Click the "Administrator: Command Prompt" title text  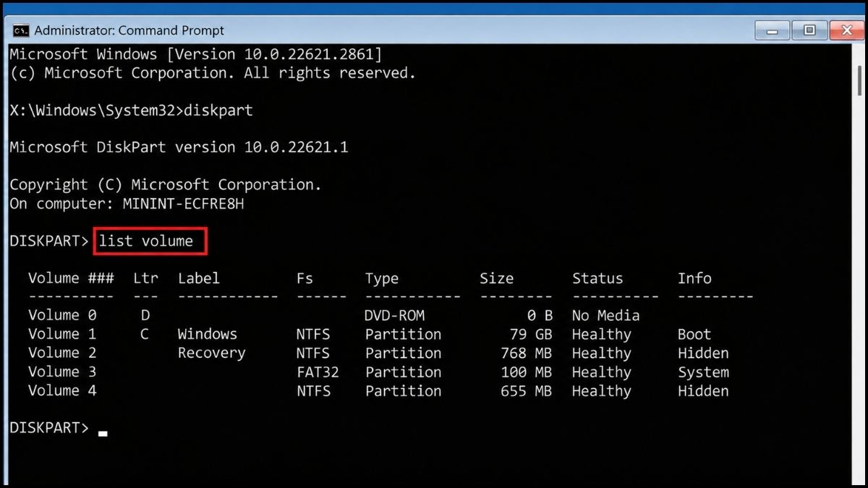click(x=129, y=30)
